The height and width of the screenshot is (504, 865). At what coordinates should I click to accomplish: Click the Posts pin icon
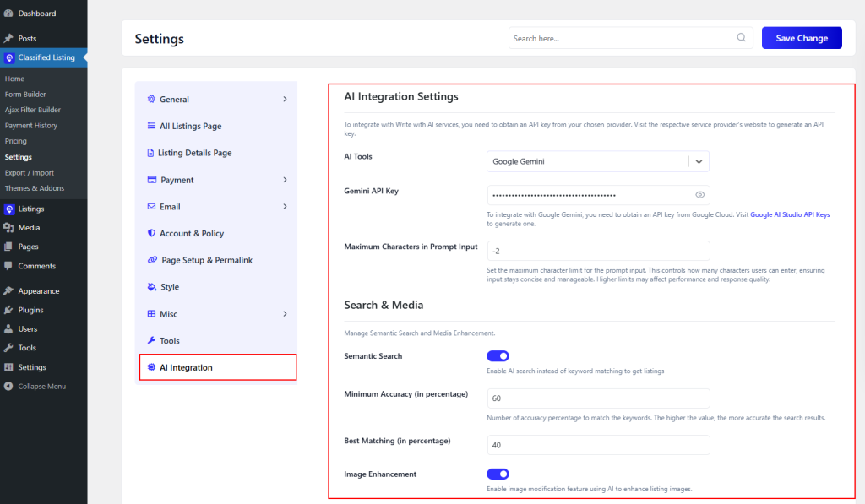[x=8, y=39]
